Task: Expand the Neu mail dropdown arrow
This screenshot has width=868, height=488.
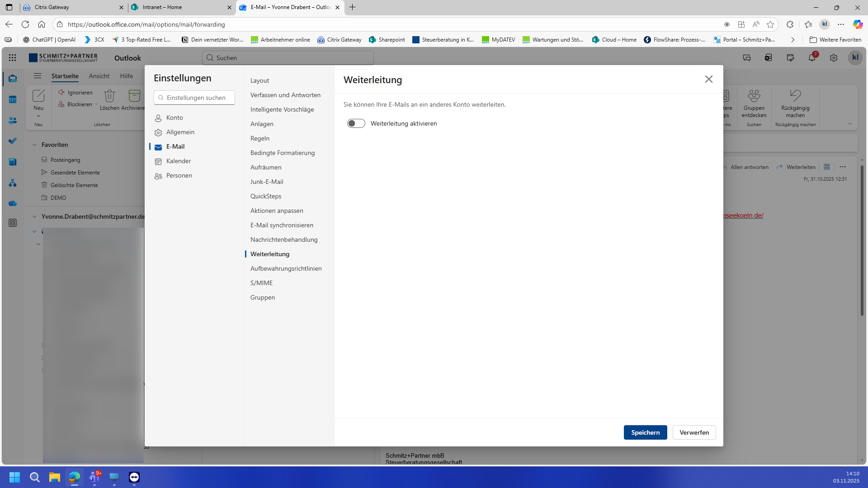Action: click(x=38, y=116)
